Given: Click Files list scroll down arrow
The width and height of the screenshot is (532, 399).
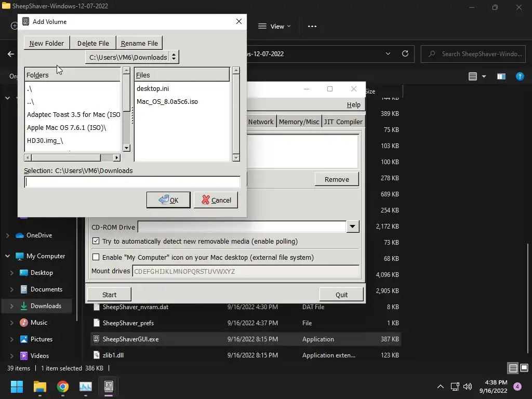Looking at the screenshot, I should 236,158.
